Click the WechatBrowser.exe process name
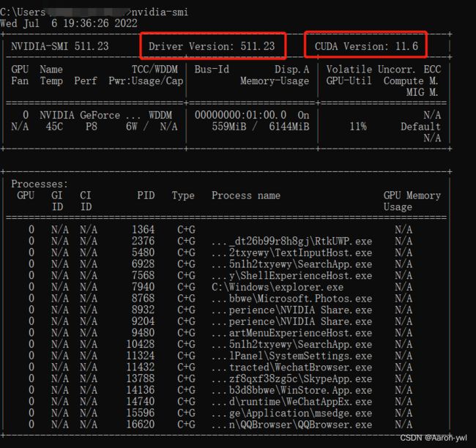Viewport: 476px width, 448px height. (291, 367)
